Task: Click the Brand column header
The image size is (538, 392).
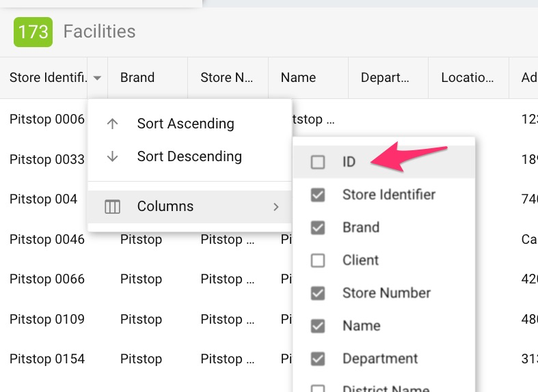Action: coord(137,77)
